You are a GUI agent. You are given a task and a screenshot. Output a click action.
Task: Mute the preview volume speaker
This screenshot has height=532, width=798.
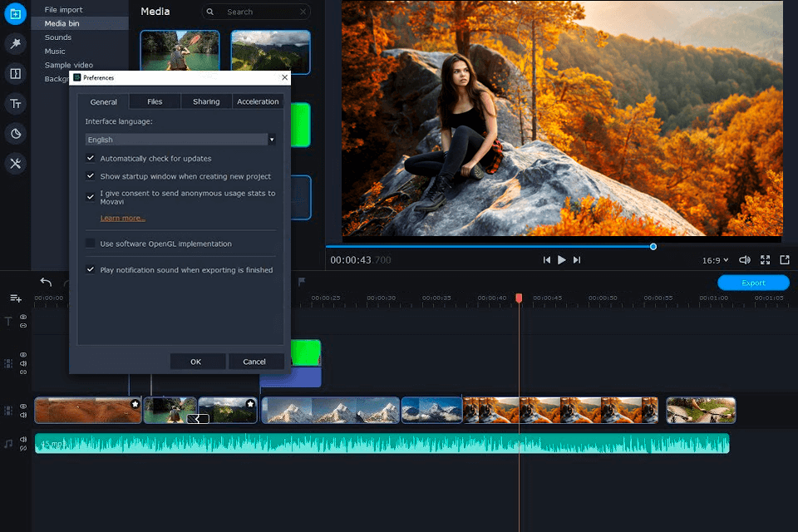745,260
